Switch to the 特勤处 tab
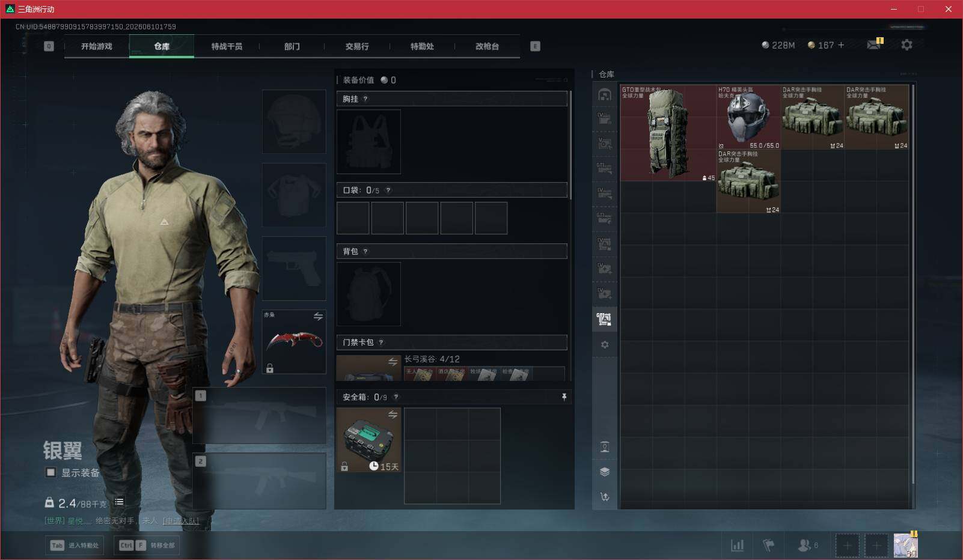The image size is (963, 560). tap(422, 46)
